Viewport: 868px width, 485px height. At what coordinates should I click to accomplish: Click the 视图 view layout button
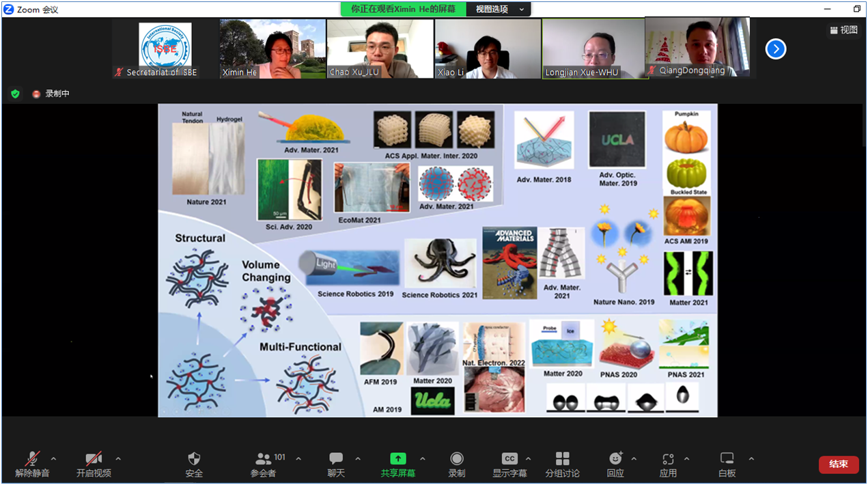843,30
